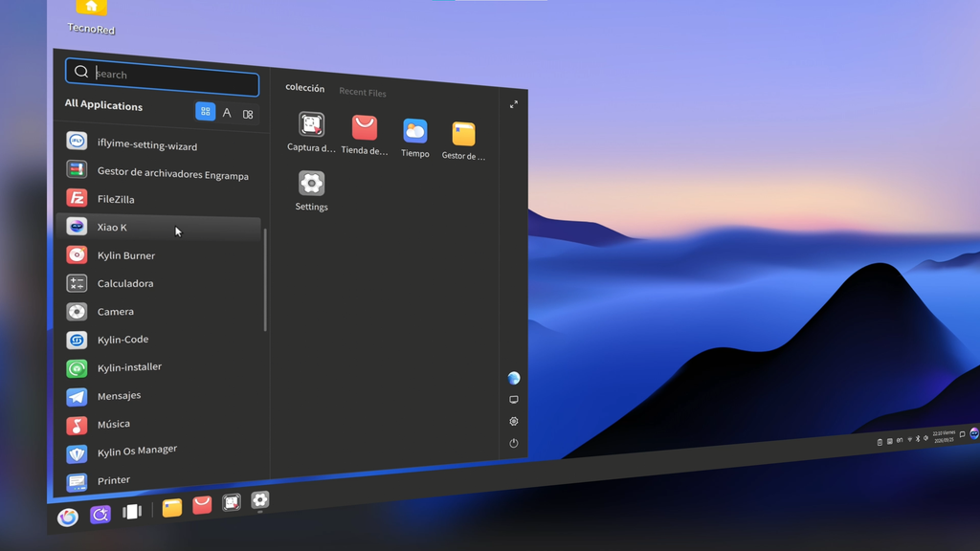This screenshot has height=551, width=980.
Task: Expand the start menu to full screen
Action: coord(514,104)
